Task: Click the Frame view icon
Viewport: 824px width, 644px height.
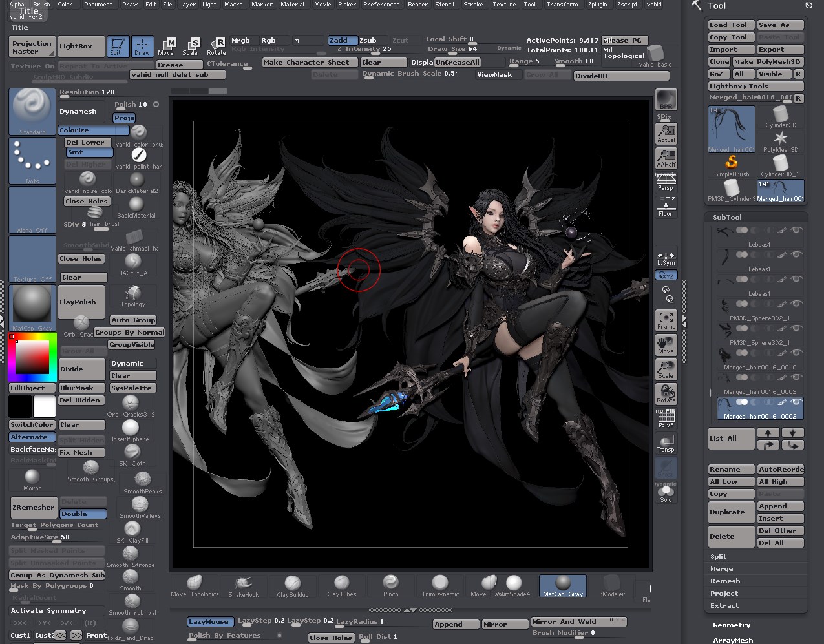Action: (666, 320)
